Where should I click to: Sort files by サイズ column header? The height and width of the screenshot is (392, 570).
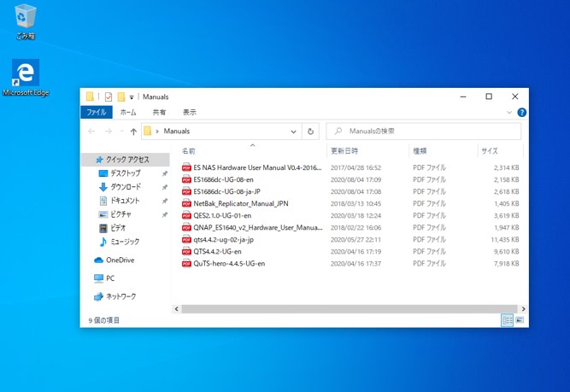pyautogui.click(x=489, y=151)
